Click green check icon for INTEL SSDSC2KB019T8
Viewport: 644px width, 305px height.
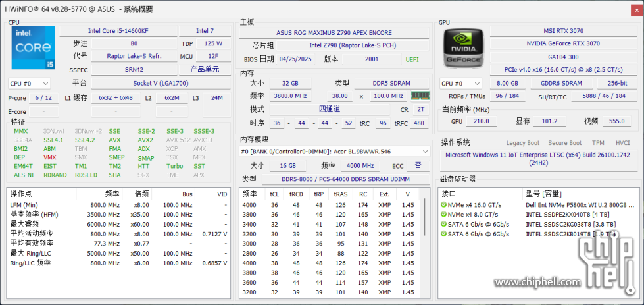click(x=443, y=234)
